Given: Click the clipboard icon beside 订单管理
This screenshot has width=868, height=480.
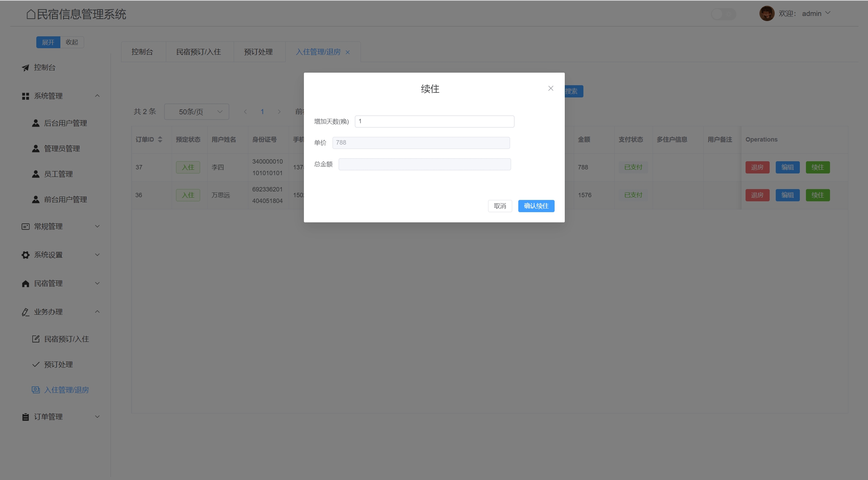Looking at the screenshot, I should tap(25, 417).
